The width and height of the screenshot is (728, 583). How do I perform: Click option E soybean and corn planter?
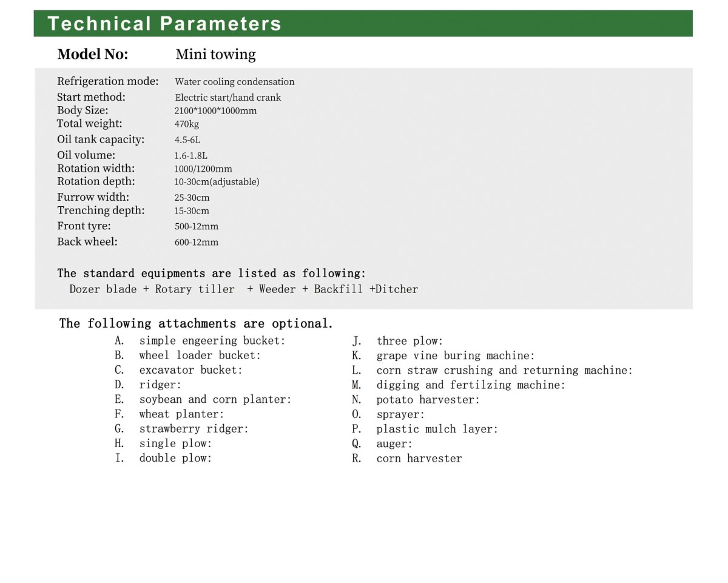click(215, 400)
